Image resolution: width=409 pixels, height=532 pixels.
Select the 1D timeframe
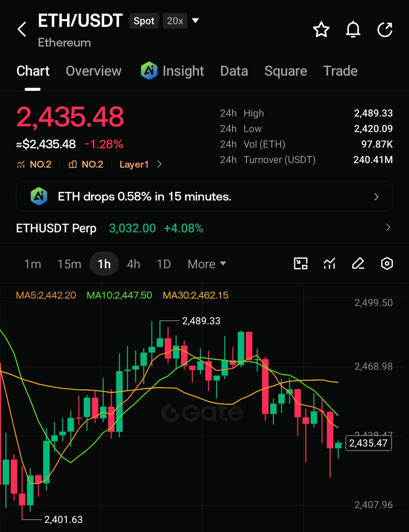pyautogui.click(x=164, y=264)
